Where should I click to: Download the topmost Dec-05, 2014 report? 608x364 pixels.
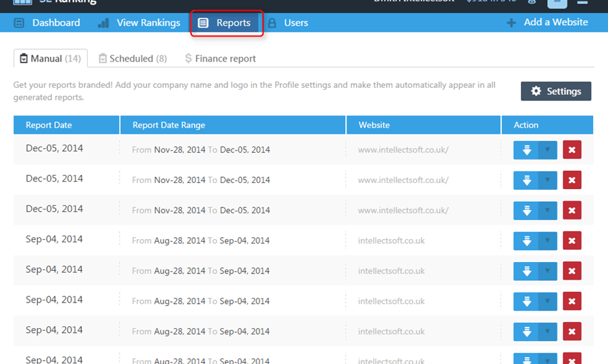coord(526,150)
